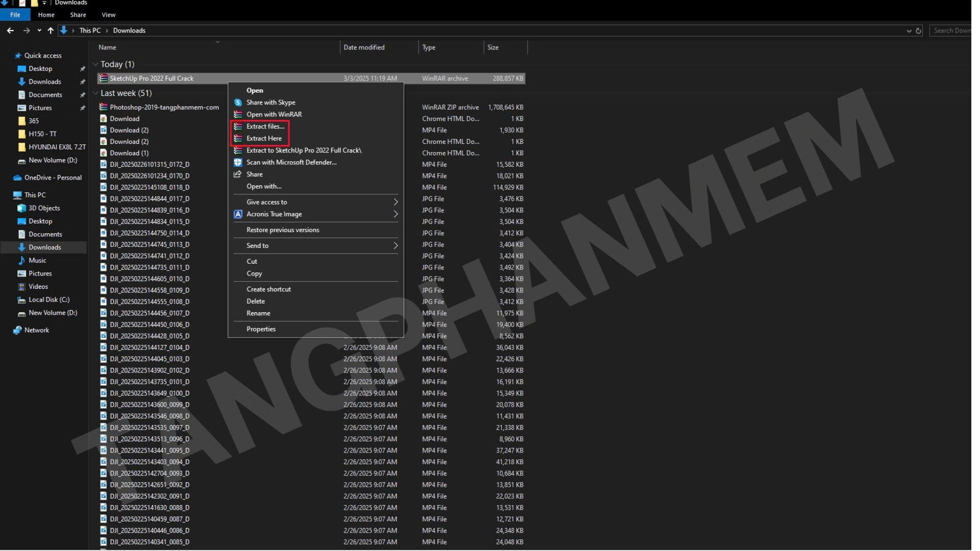Open the File ribbon tab
This screenshot has width=980, height=551.
[15, 15]
